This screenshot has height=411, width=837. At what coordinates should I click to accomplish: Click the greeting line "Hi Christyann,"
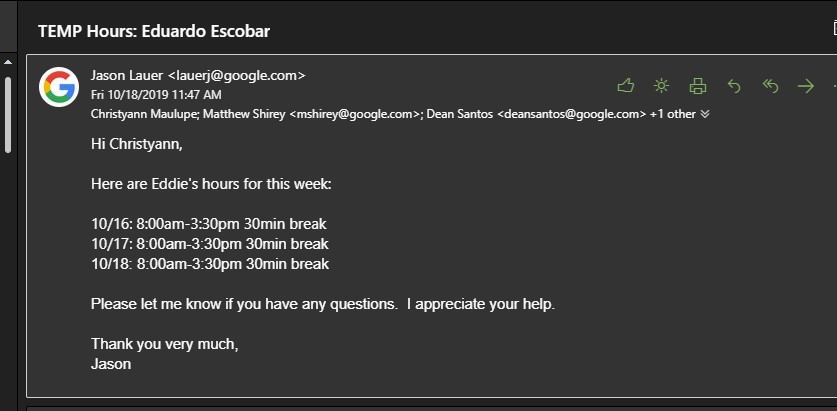pyautogui.click(x=137, y=143)
